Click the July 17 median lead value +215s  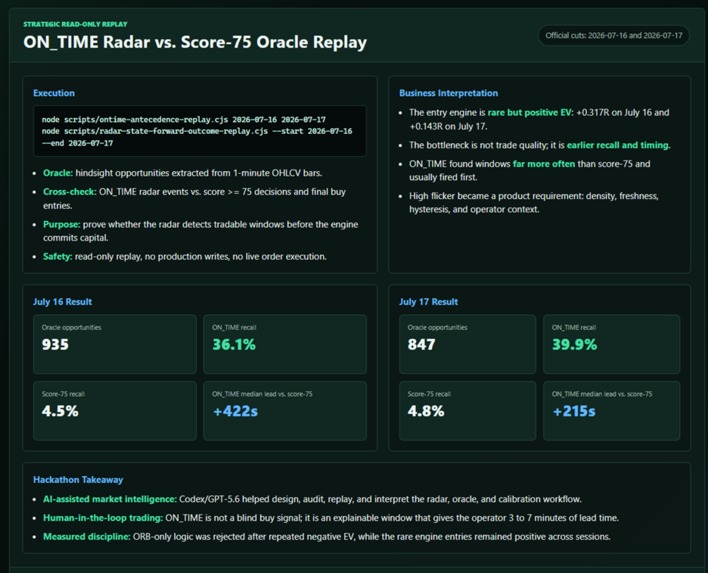point(574,411)
